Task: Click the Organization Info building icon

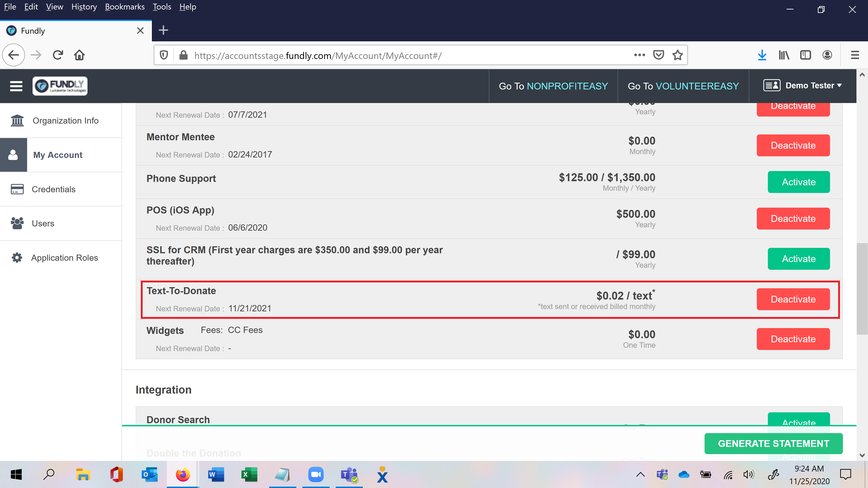Action: (x=17, y=121)
